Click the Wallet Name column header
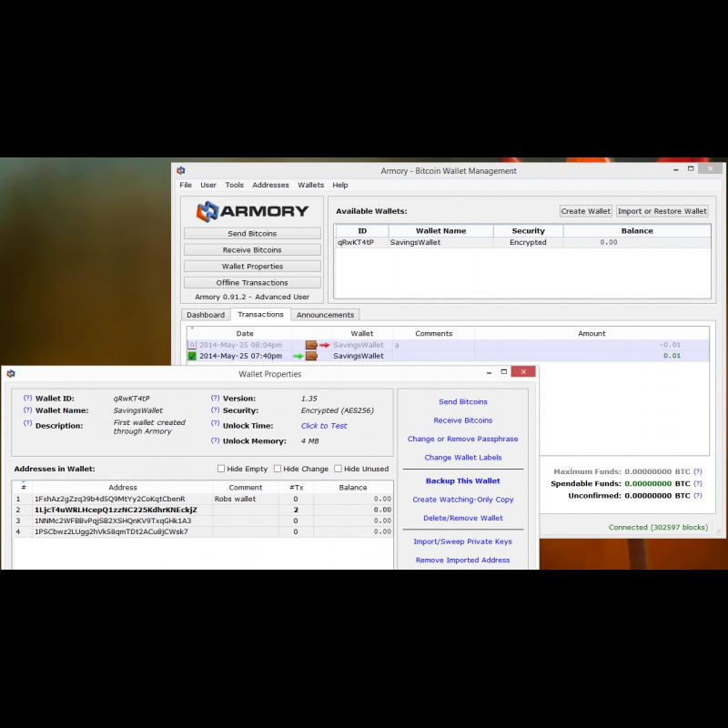728x728 pixels. coord(440,231)
